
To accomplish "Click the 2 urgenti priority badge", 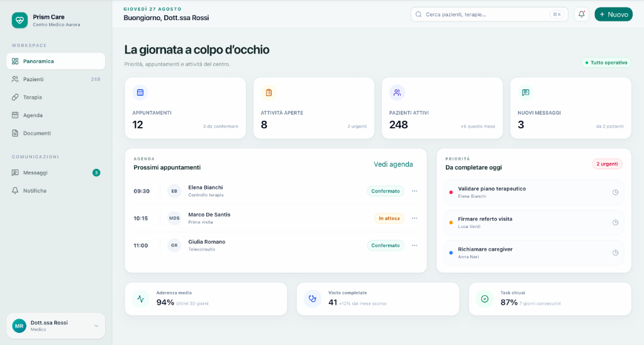I will 607,164.
